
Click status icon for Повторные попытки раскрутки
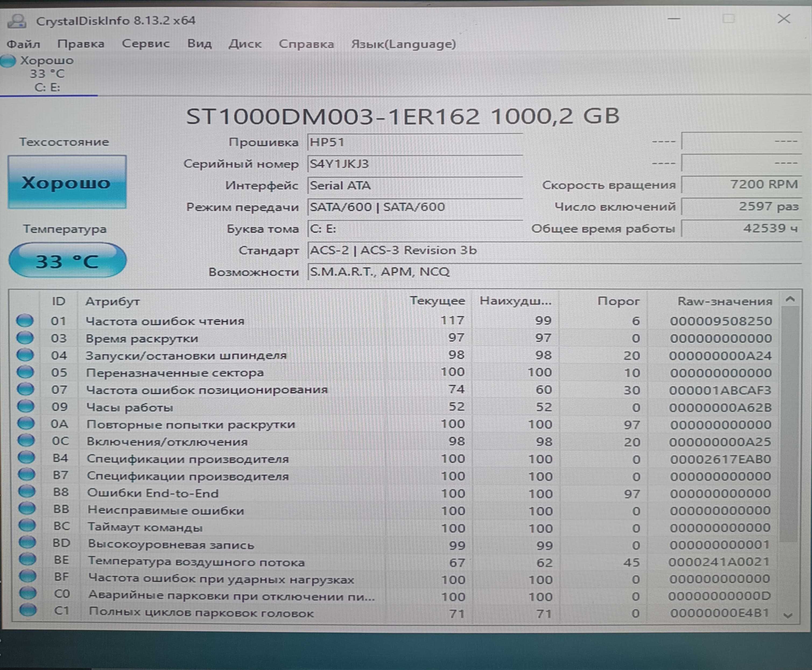coord(26,423)
